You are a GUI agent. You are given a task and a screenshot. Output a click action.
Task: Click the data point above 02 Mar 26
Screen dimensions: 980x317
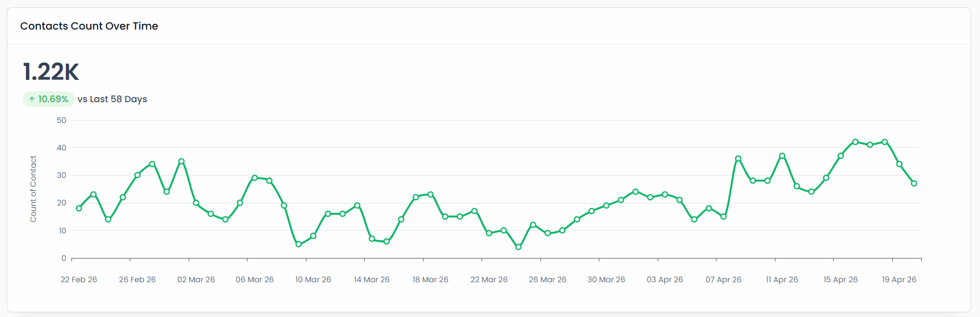196,203
